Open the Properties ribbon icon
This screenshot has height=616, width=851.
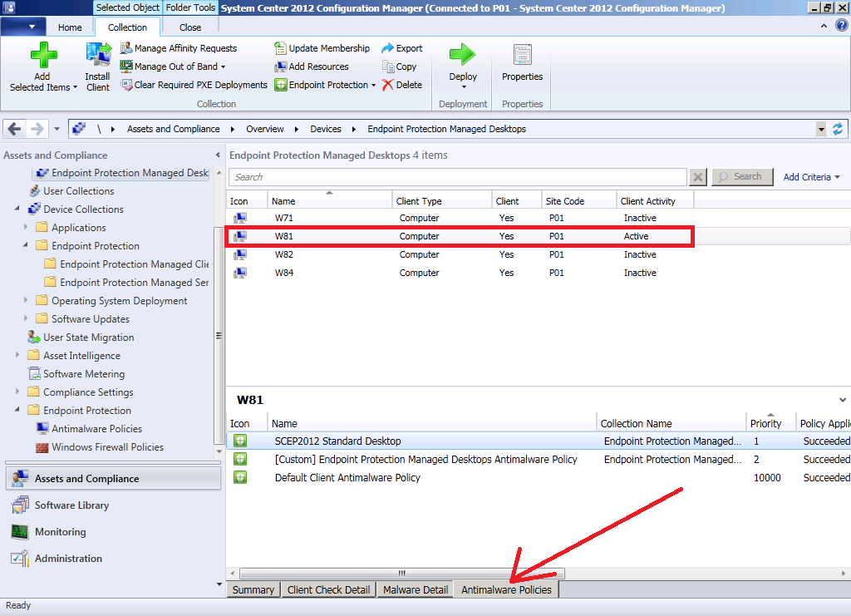coord(522,55)
